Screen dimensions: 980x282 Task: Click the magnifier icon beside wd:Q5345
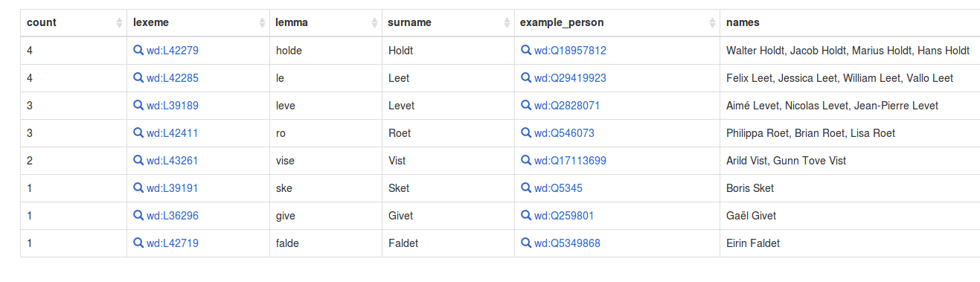pos(525,188)
